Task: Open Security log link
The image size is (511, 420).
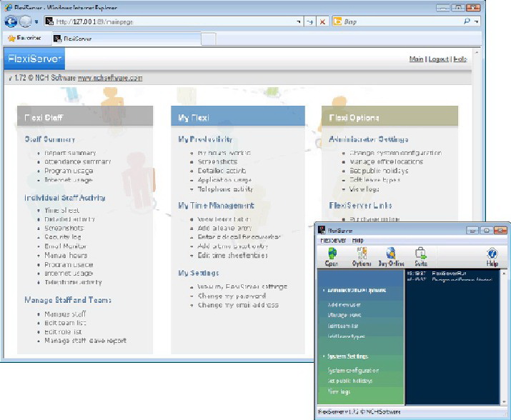Action: [63, 237]
